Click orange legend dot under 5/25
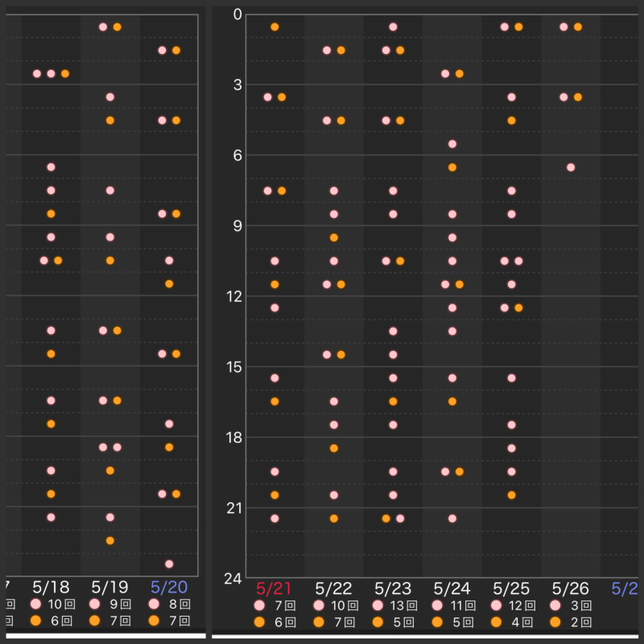The image size is (644, 644). point(497,621)
